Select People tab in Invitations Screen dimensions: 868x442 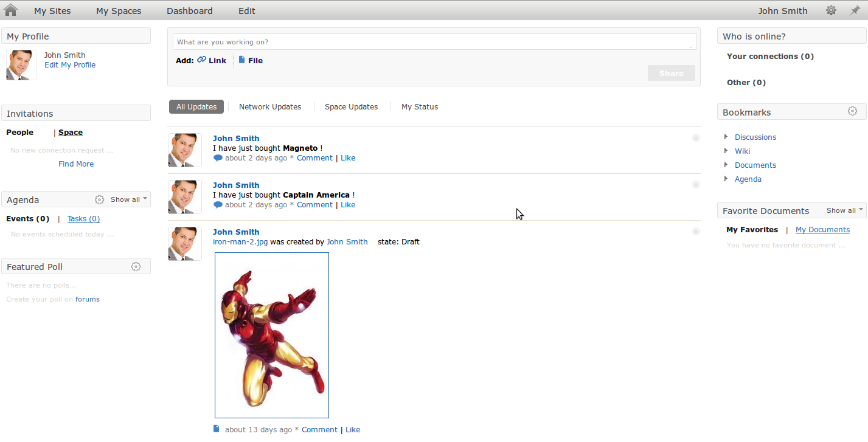(x=20, y=132)
